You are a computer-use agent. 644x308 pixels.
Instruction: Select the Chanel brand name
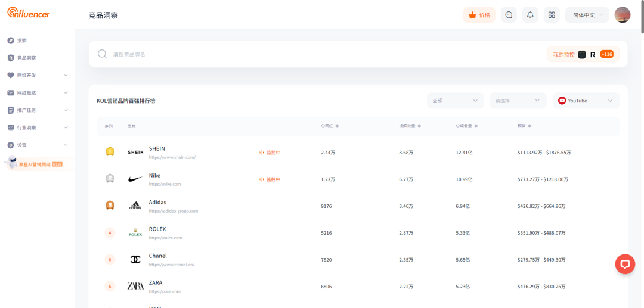[x=157, y=256]
